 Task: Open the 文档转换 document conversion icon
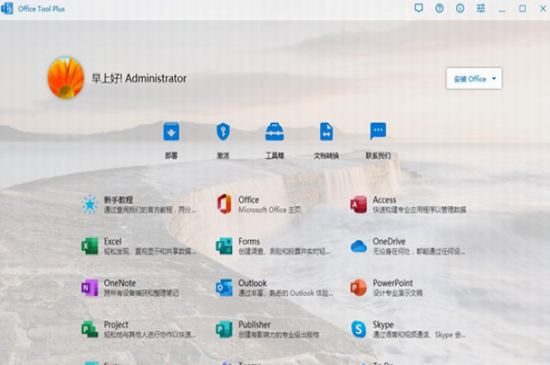point(326,132)
